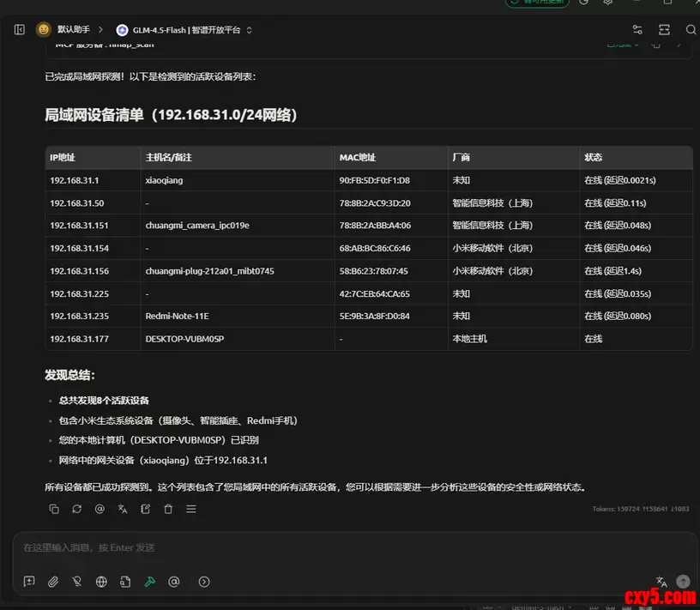Select the chuangmi-plug-212a01_mibt0745 cell
700x610 pixels.
point(238,271)
